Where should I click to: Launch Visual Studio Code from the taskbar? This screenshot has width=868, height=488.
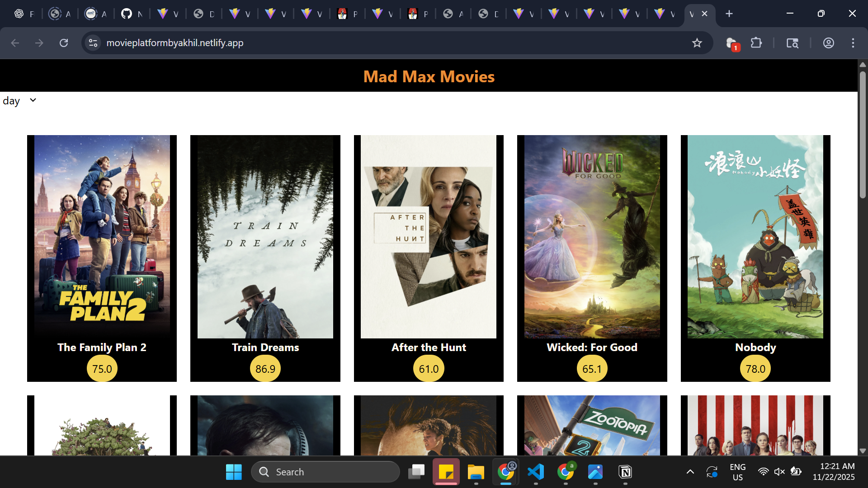click(535, 472)
